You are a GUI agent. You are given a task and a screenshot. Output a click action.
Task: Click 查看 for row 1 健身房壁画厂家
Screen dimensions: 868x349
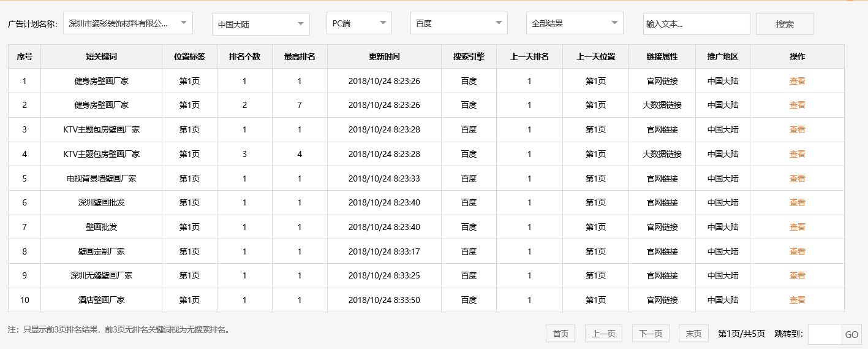coord(797,81)
